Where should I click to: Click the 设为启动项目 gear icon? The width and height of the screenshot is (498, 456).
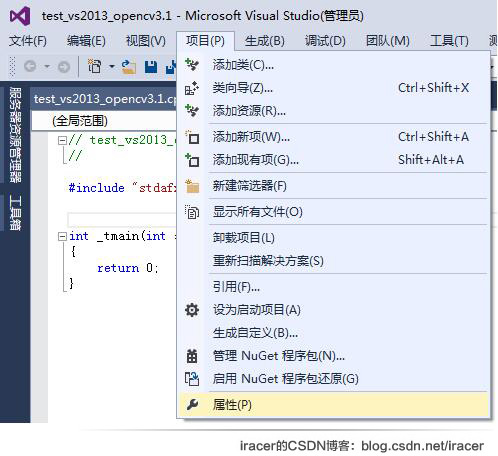click(192, 310)
